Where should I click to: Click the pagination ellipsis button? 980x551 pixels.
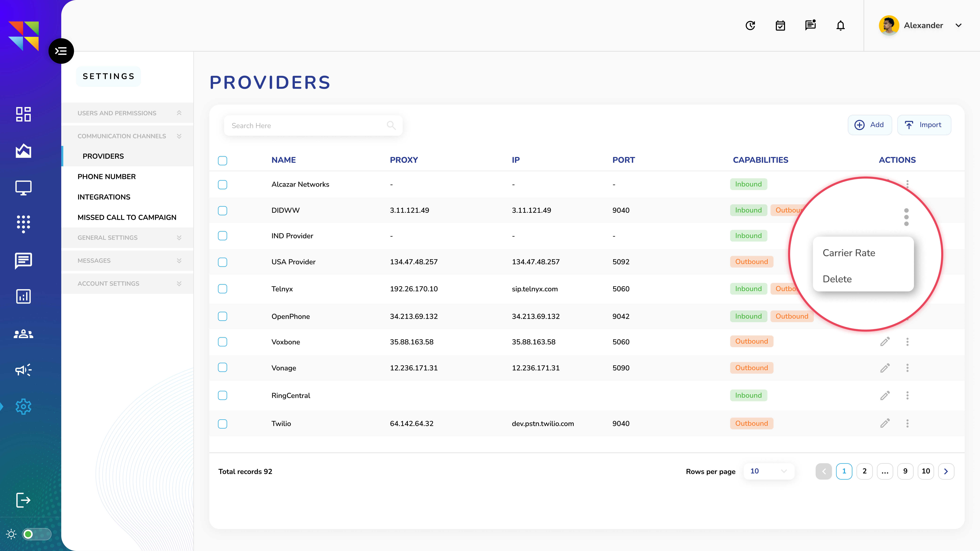coord(885,471)
